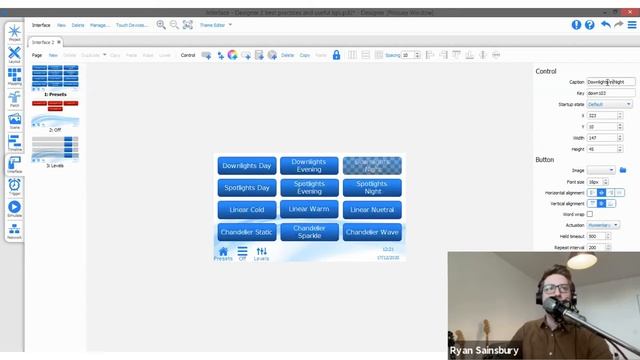
Task: Click the Levels sliders icon on the panel
Action: [261, 253]
